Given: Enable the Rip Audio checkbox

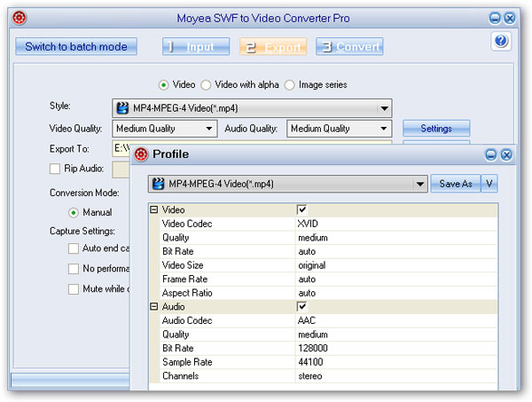Looking at the screenshot, I should [55, 169].
